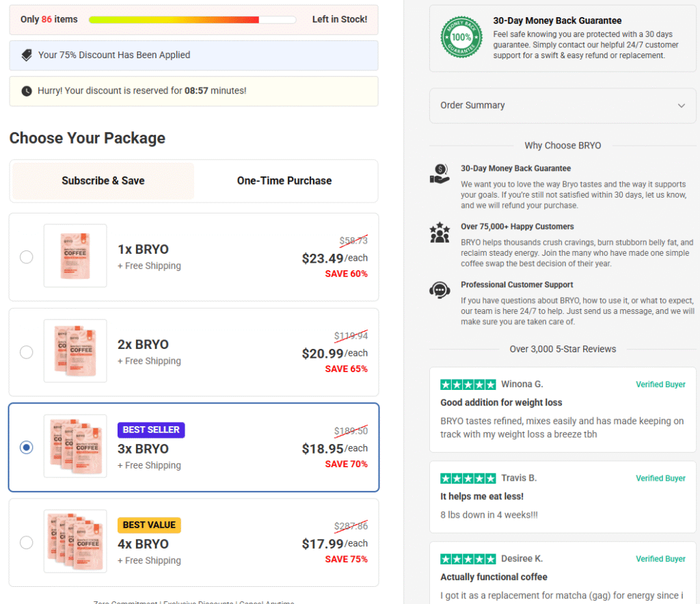Click the BEST SELLER badge
Screen dimensions: 700x604
pyautogui.click(x=151, y=430)
